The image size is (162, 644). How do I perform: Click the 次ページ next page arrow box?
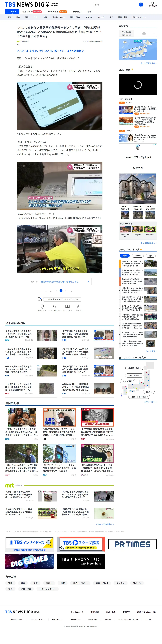coord(60,282)
